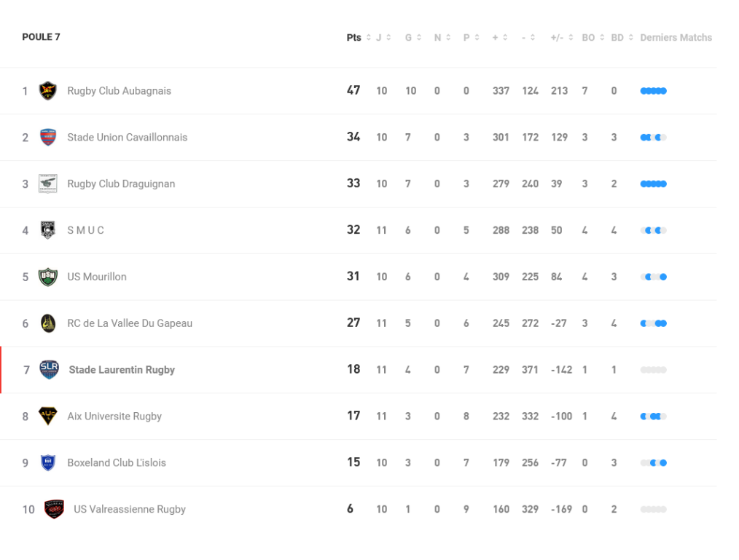
Task: Open the Rugby Club Aubagnais team link
Action: (x=119, y=91)
